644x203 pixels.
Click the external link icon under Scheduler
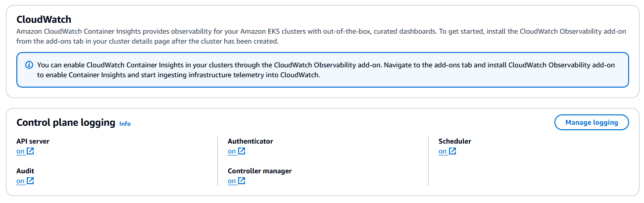click(452, 151)
